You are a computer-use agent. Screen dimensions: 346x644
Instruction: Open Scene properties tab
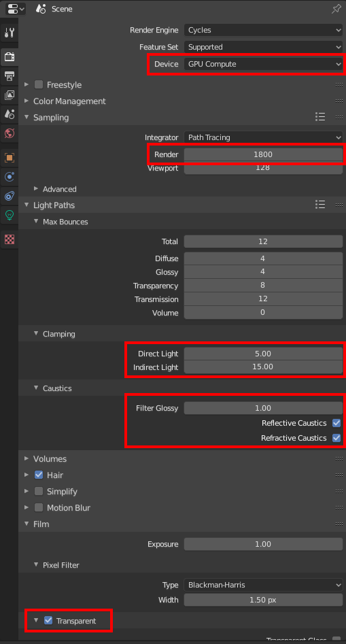tap(10, 114)
